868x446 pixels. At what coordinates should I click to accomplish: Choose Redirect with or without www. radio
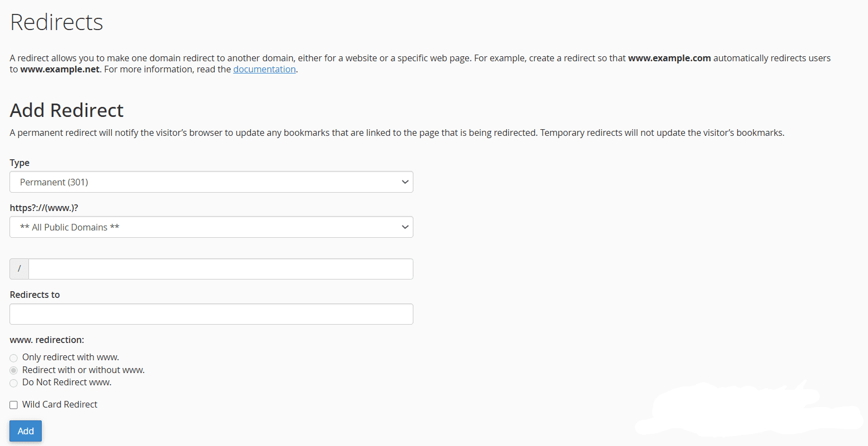coord(14,370)
